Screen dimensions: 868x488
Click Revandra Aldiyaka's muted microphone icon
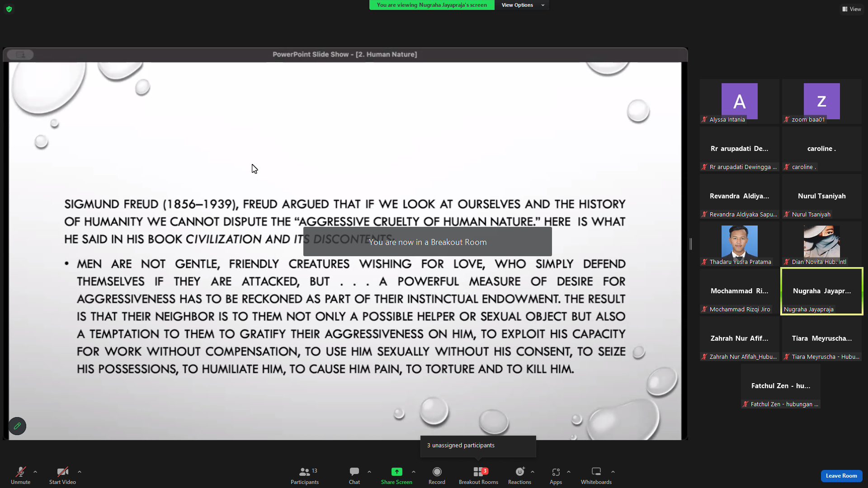click(704, 215)
